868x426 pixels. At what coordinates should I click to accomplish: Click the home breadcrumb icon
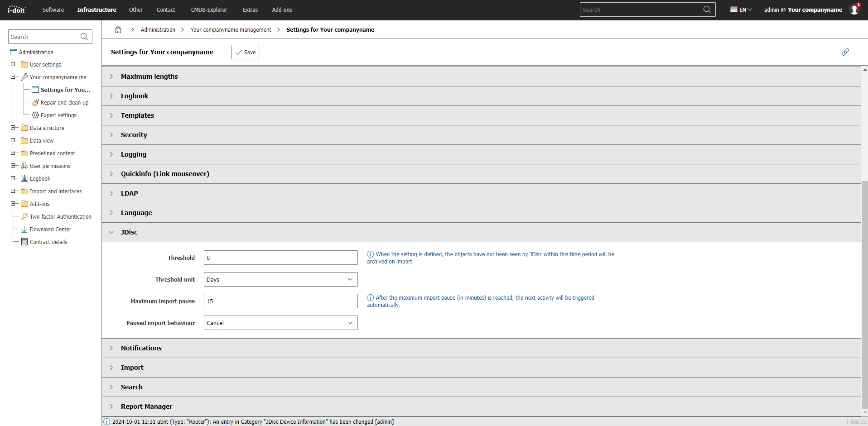pyautogui.click(x=118, y=30)
